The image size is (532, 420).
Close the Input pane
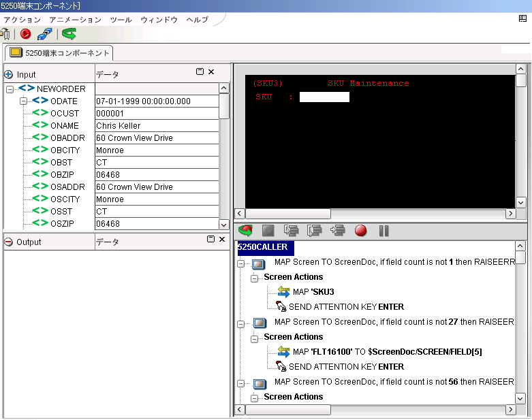(x=211, y=71)
